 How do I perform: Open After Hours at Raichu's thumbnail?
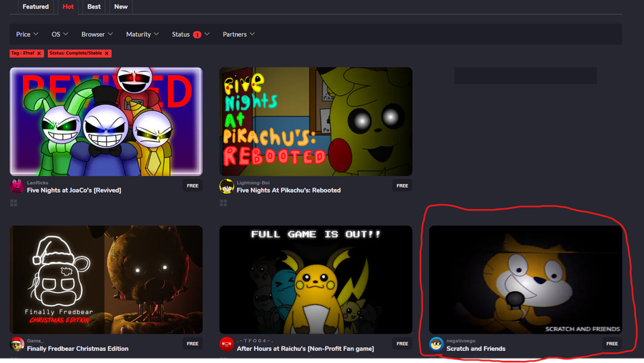[x=316, y=279]
